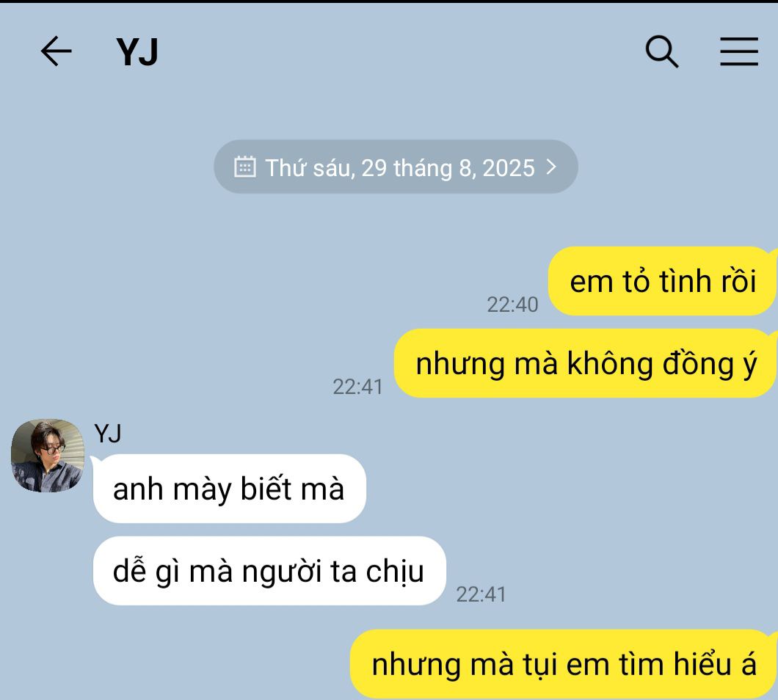The height and width of the screenshot is (700, 778).
Task: Open the hamburger menu icon
Action: coord(739,51)
